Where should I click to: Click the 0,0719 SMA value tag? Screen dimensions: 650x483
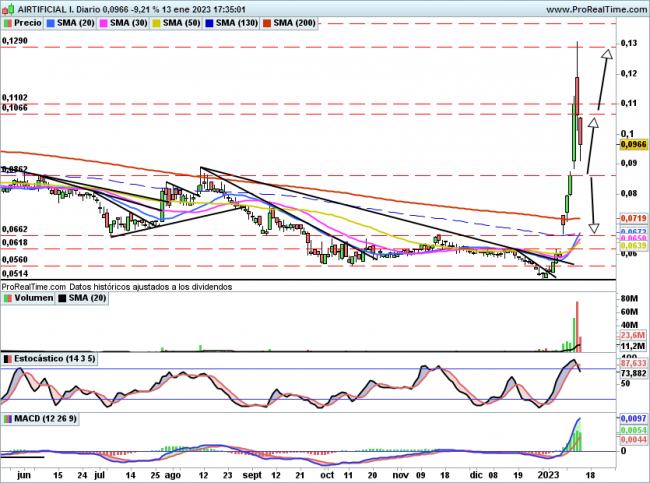[x=635, y=218]
